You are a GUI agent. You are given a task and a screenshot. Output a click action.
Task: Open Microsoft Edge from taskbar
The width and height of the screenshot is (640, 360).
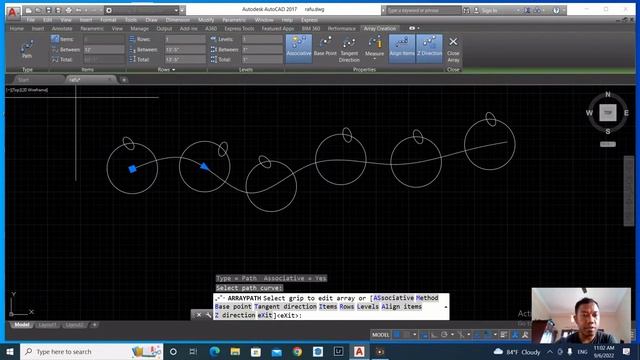point(215,352)
